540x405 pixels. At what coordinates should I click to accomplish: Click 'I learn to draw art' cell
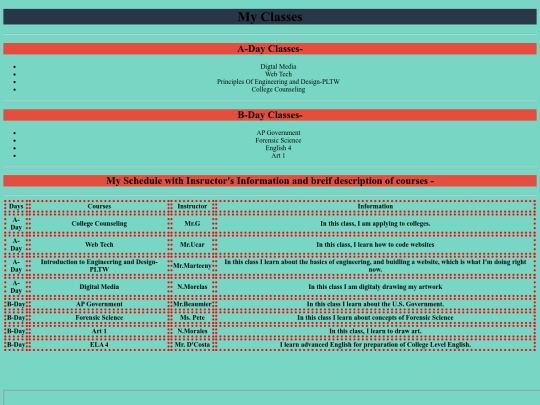(375, 331)
